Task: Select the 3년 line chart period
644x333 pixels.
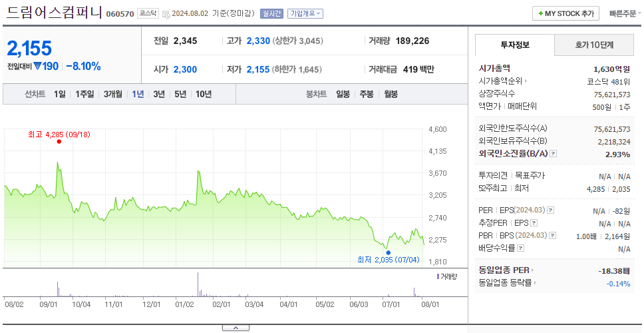Action: point(159,94)
